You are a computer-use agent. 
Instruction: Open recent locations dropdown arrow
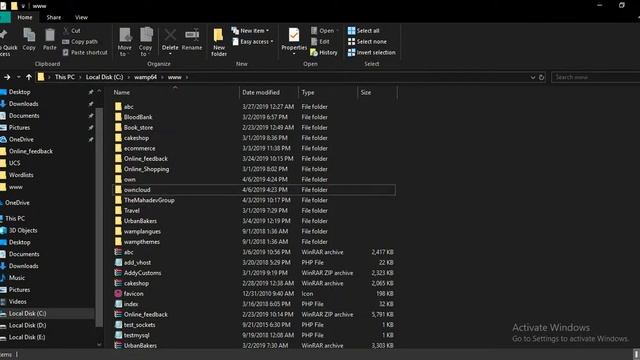pyautogui.click(x=18, y=77)
